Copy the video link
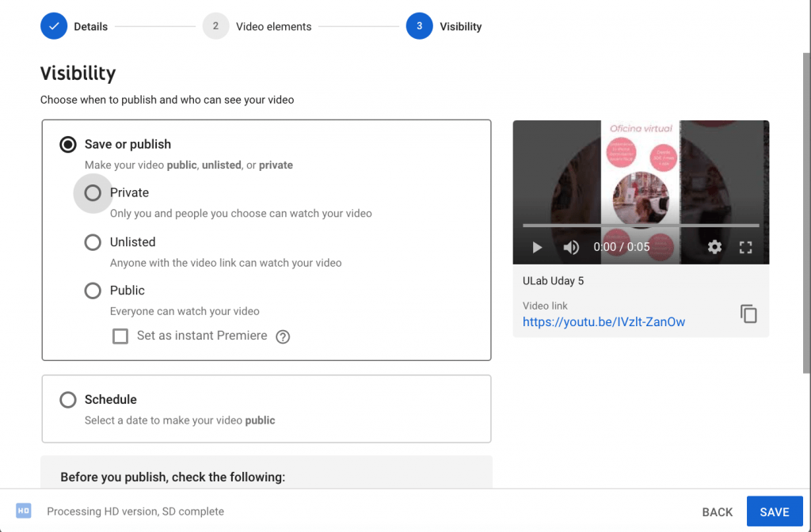 [748, 313]
